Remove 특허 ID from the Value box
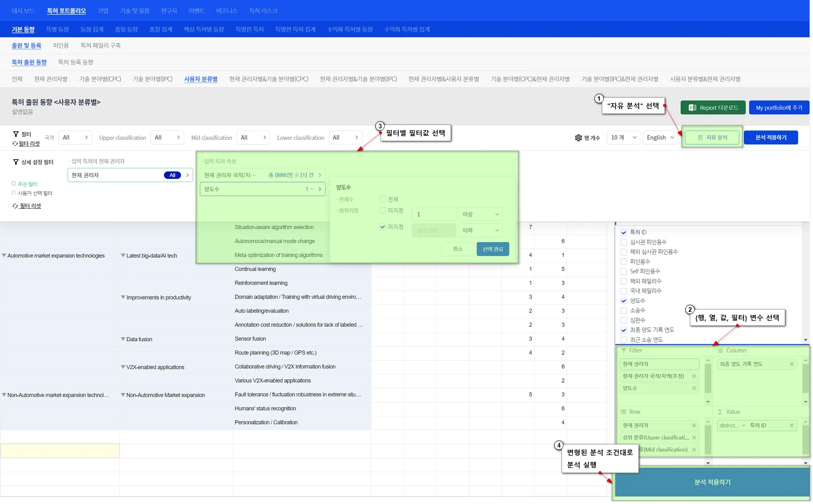The height and width of the screenshot is (504, 813). click(x=791, y=425)
